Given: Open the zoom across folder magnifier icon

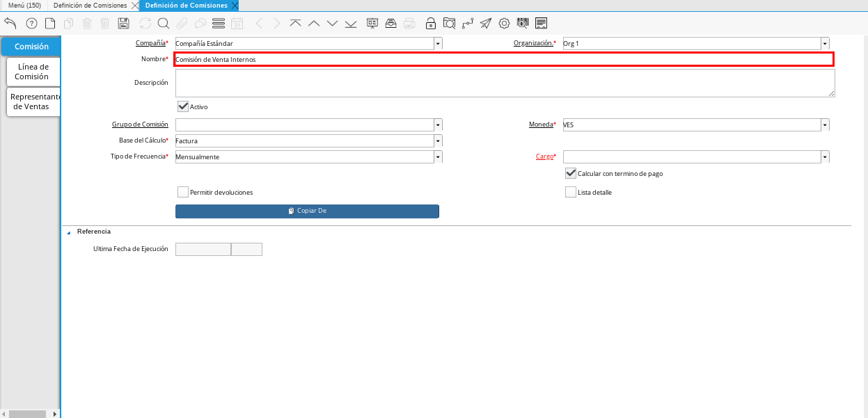Looking at the screenshot, I should (449, 23).
